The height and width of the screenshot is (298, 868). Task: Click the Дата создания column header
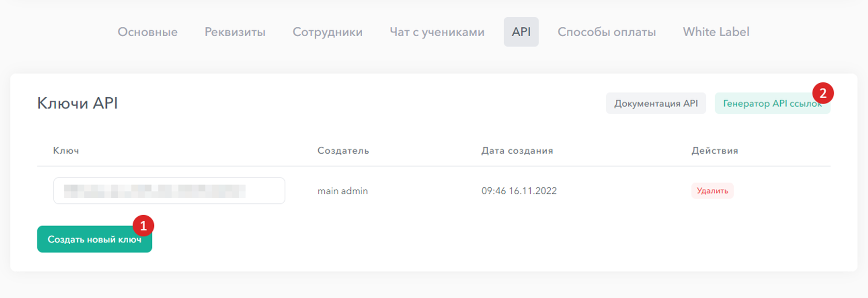[x=517, y=151]
